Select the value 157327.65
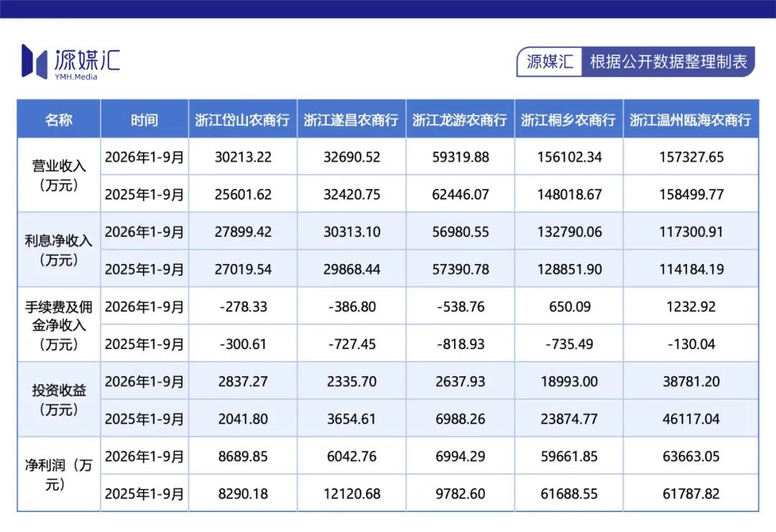 point(691,157)
